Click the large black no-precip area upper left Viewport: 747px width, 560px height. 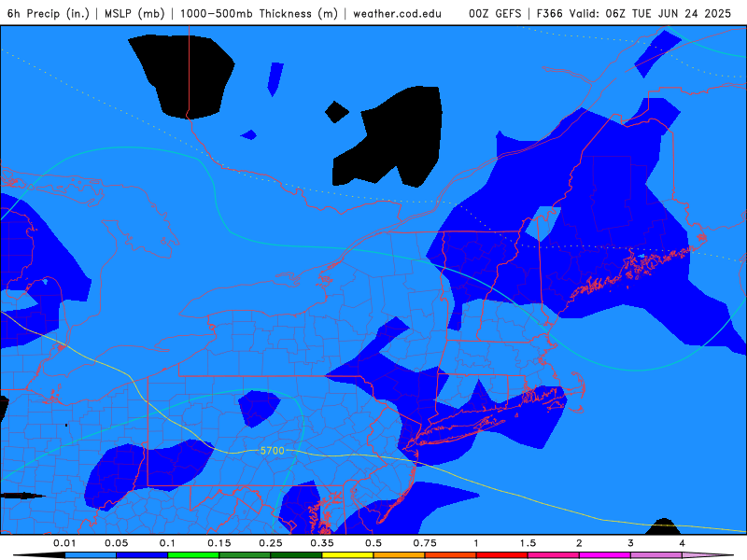tap(181, 77)
